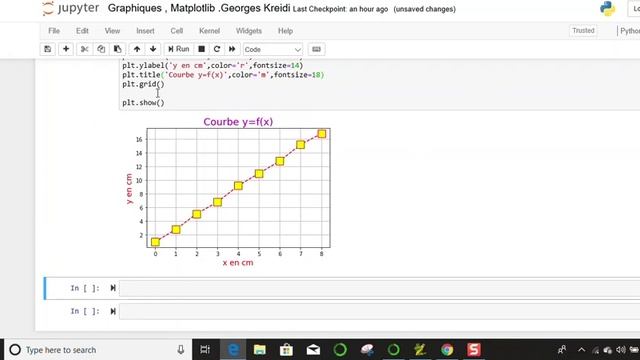
Task: Click the plt.ylabel line in code cell
Action: [x=213, y=65]
